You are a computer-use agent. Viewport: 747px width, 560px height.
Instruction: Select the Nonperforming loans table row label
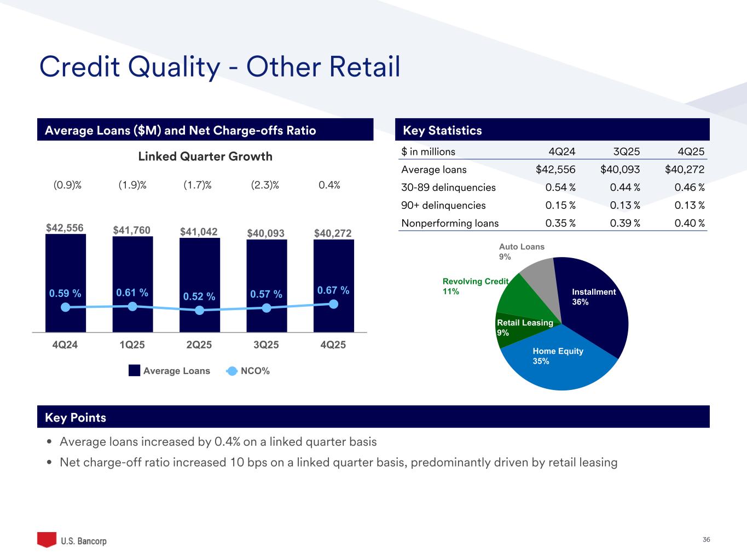[450, 223]
